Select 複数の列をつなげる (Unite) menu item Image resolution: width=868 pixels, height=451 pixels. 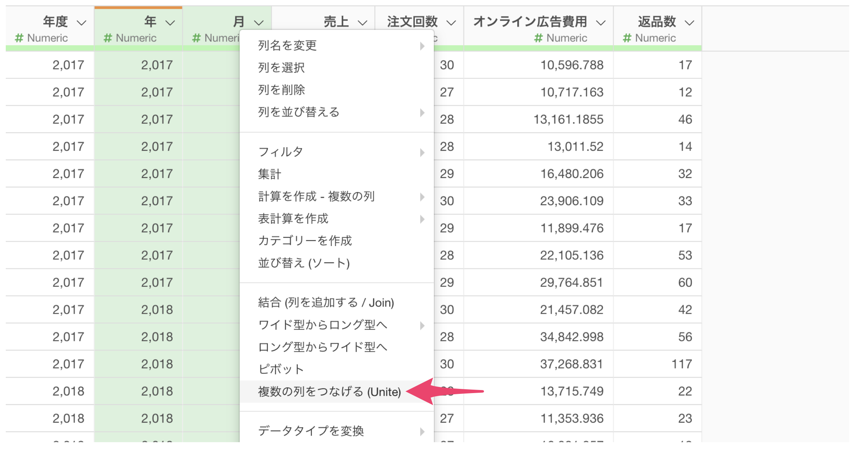click(x=329, y=392)
